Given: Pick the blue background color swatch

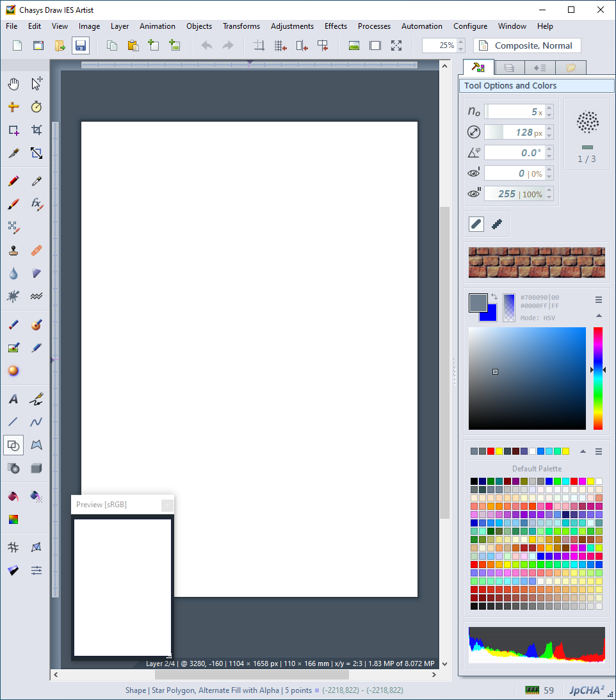Looking at the screenshot, I should 489,313.
